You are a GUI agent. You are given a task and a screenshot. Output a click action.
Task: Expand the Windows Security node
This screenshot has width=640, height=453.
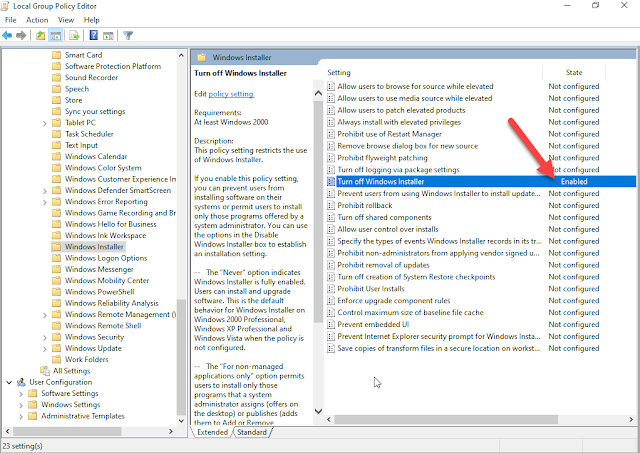(45, 337)
